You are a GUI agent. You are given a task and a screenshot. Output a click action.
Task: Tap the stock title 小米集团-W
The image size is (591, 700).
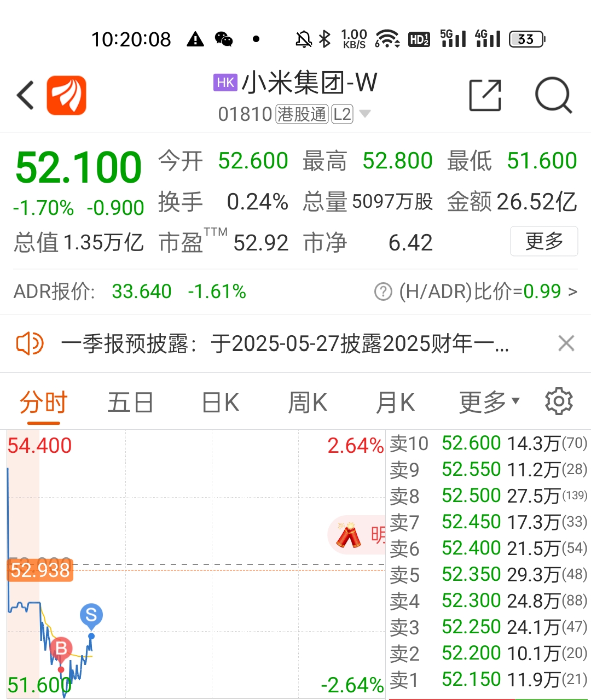tap(309, 83)
